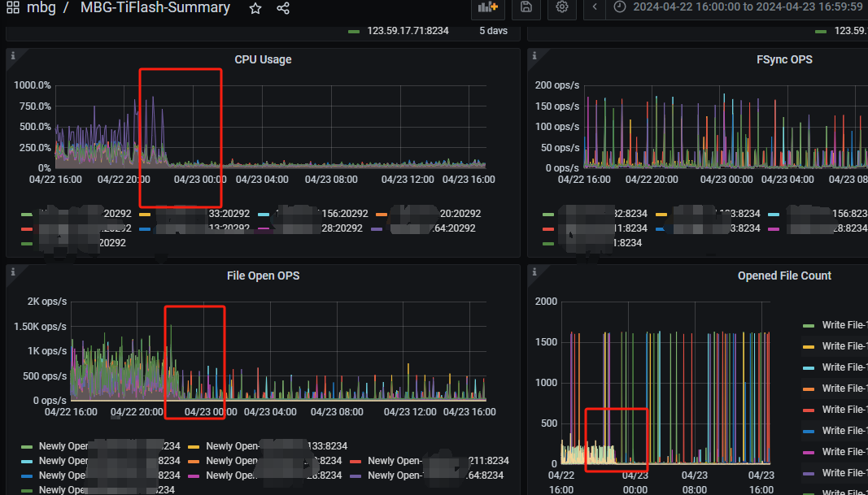The width and height of the screenshot is (868, 495).
Task: Click MBG-TiFlash-Summary dashboard title
Action: 155,8
